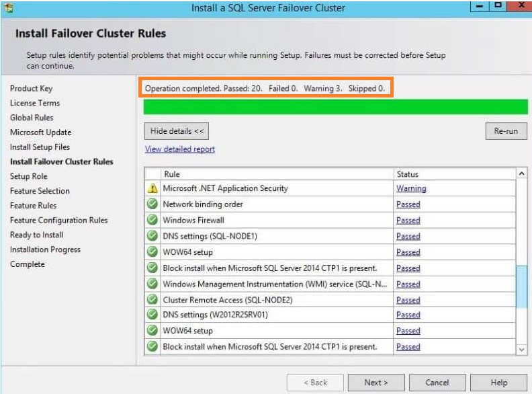Open Warning status for .NET Application Security

click(411, 188)
